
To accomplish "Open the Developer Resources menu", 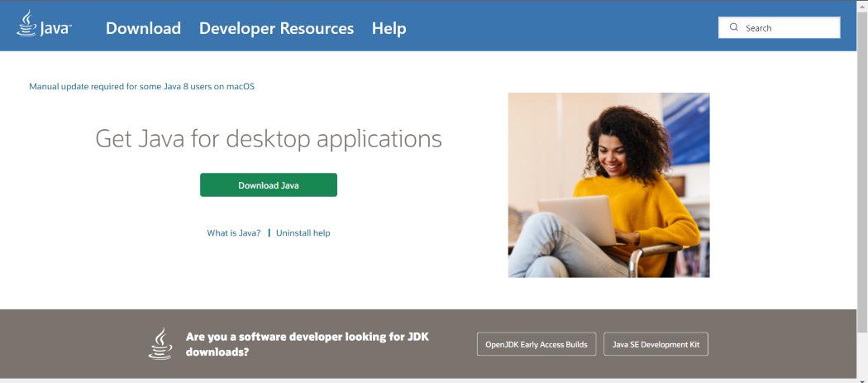I will pos(276,28).
